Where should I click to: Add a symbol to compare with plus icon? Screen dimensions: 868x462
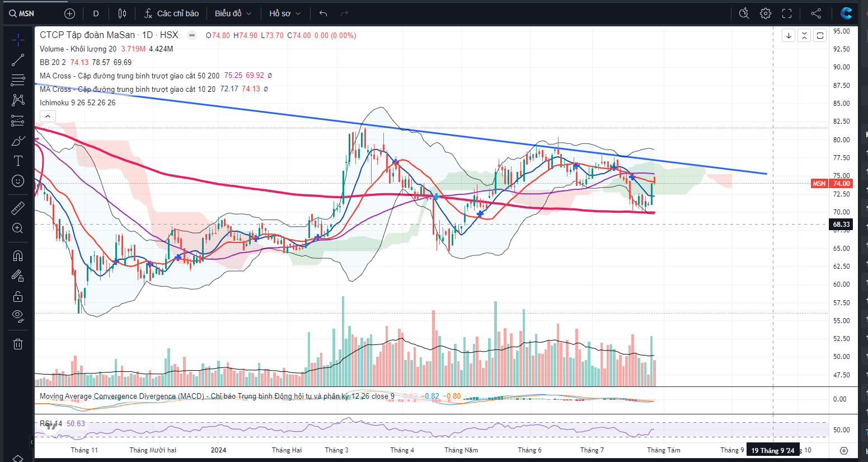(x=69, y=13)
